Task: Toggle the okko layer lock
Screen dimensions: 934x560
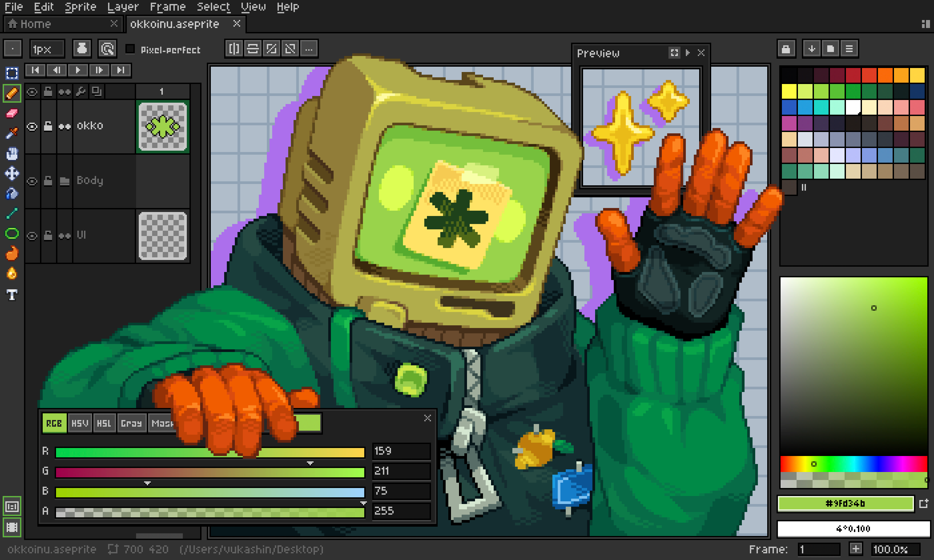Action: (48, 126)
